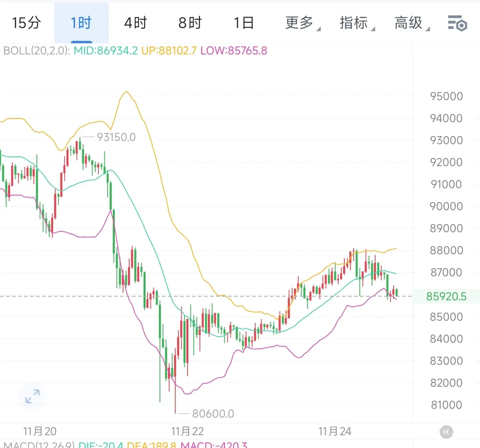Switch to the 4时 timeframe
Viewport: 480px width, 448px height.
136,23
